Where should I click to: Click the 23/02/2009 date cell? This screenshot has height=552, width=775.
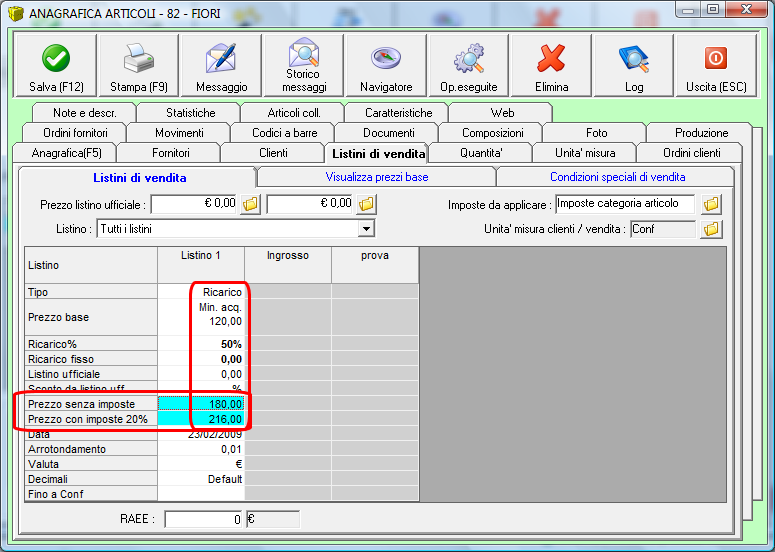[x=201, y=434]
